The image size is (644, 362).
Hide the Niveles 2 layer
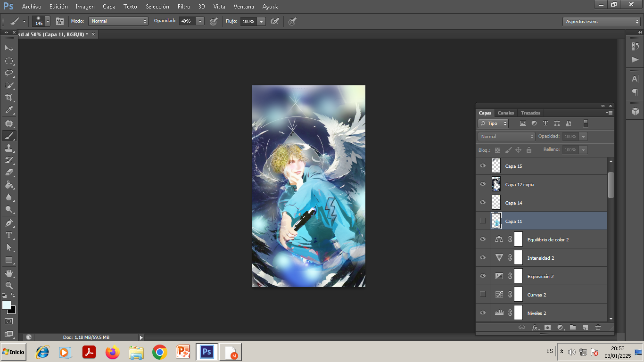tap(482, 313)
